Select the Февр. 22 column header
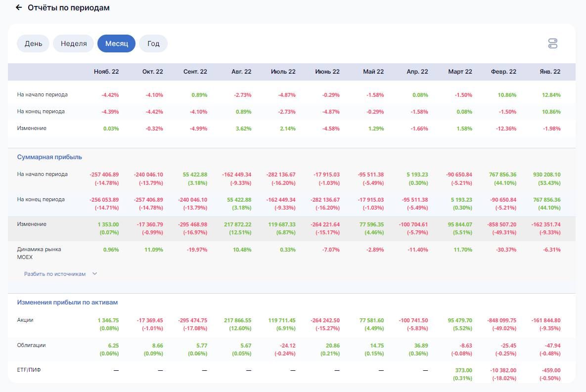Viewport: 586px width, 392px height. 503,72
